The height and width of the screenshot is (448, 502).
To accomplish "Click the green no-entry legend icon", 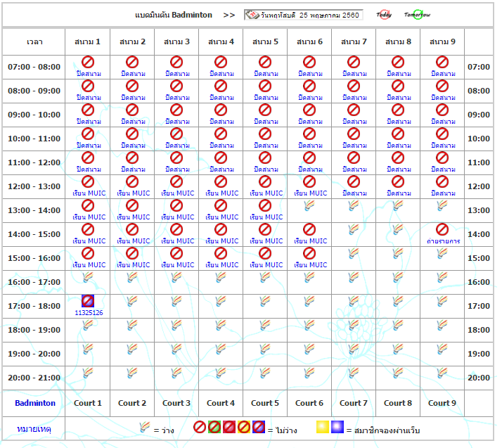I will (x=214, y=427).
